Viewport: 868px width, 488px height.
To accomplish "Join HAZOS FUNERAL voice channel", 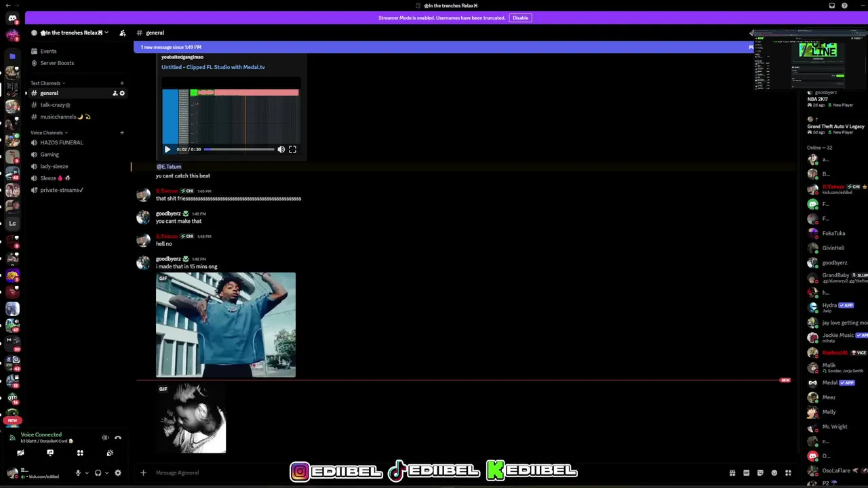I will [61, 143].
